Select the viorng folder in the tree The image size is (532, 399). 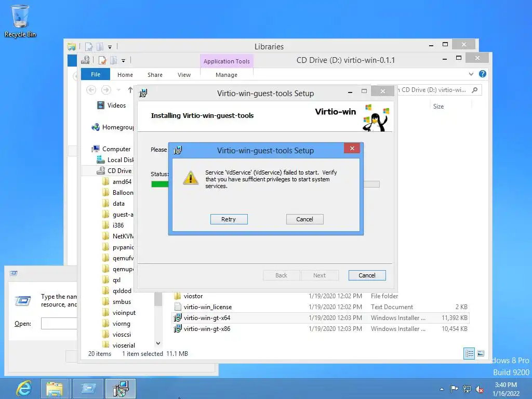coord(116,324)
